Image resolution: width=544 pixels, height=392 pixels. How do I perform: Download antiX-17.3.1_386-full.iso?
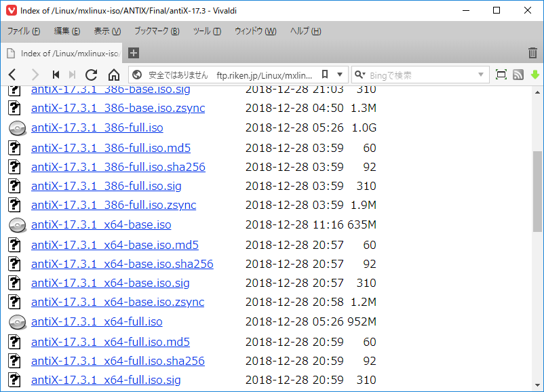pos(97,128)
